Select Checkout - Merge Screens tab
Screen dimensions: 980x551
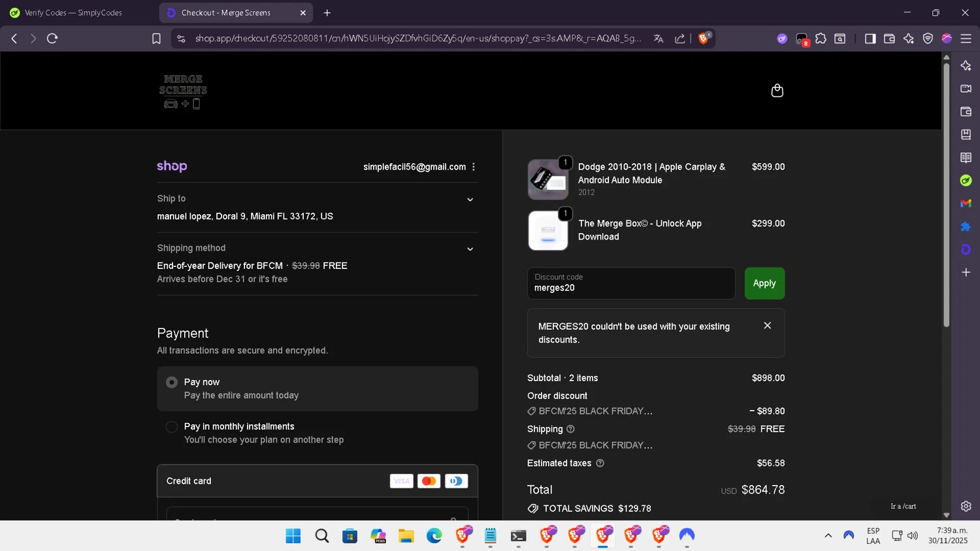(x=235, y=12)
